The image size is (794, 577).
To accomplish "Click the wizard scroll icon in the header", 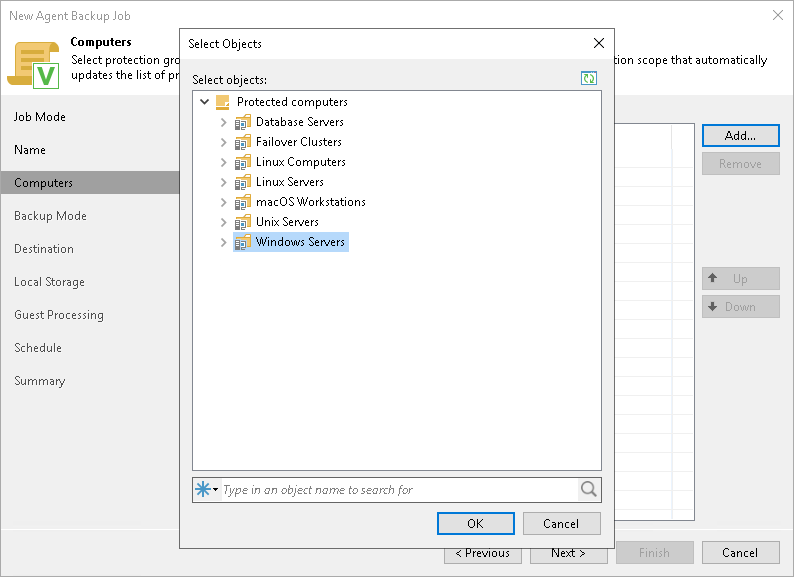I will point(33,65).
